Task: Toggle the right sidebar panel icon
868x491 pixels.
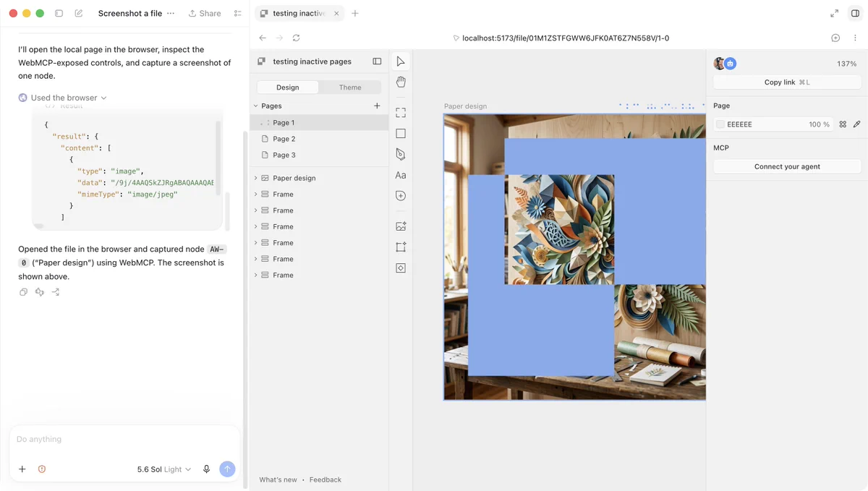Action: coord(856,13)
